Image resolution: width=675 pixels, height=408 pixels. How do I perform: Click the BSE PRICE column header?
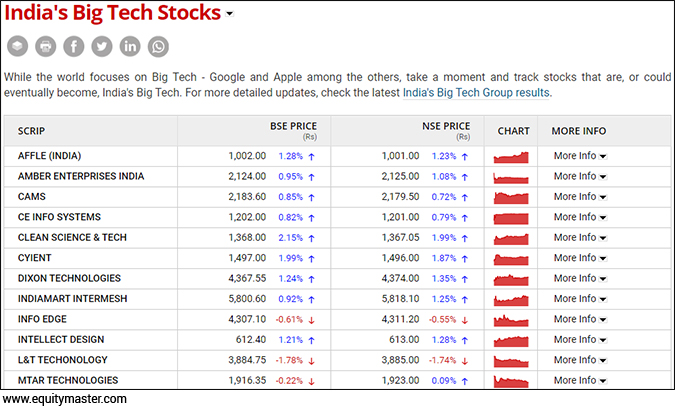293,127
